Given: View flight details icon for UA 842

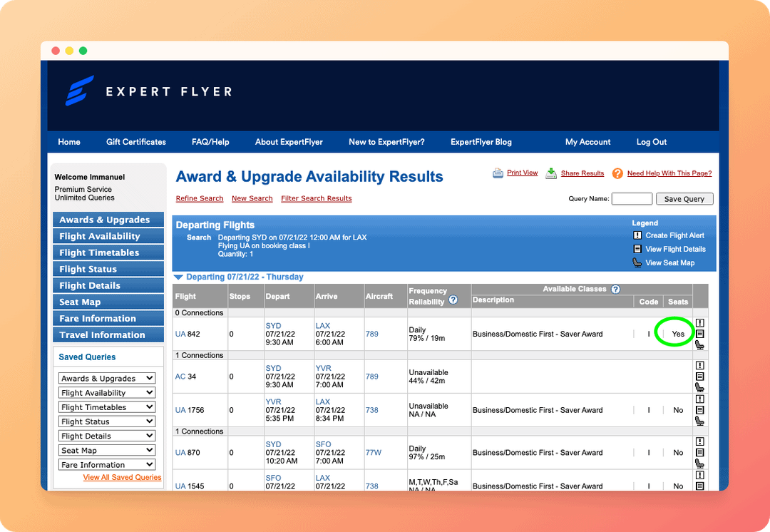Looking at the screenshot, I should click(700, 333).
